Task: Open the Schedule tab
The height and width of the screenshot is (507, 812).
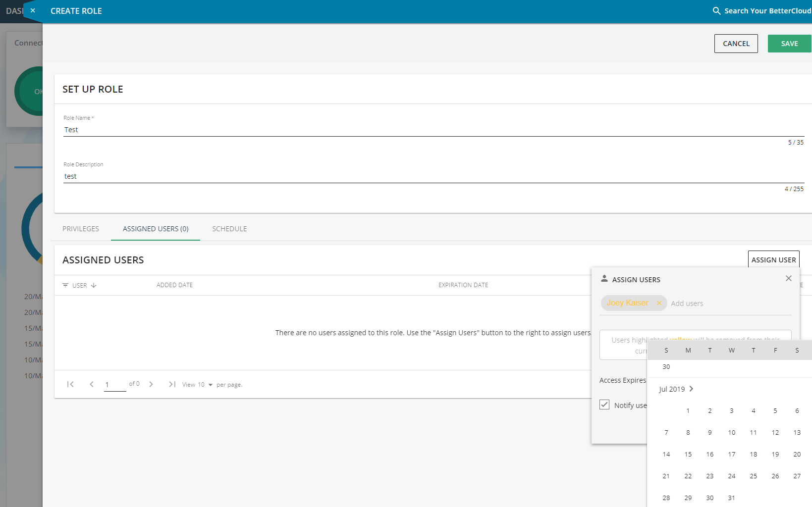Action: (229, 229)
